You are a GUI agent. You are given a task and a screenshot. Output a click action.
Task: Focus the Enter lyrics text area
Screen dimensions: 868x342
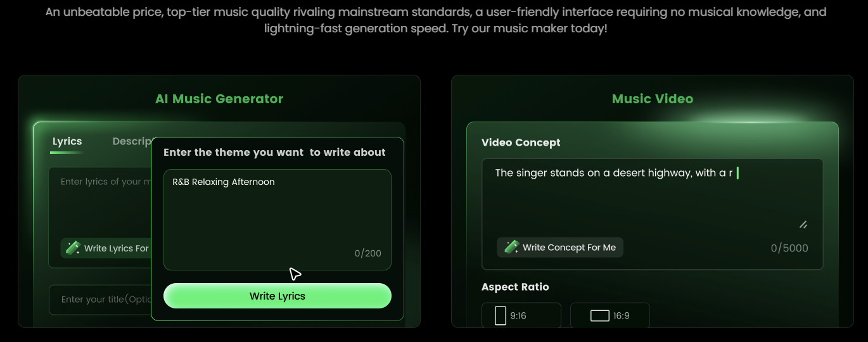click(x=101, y=203)
